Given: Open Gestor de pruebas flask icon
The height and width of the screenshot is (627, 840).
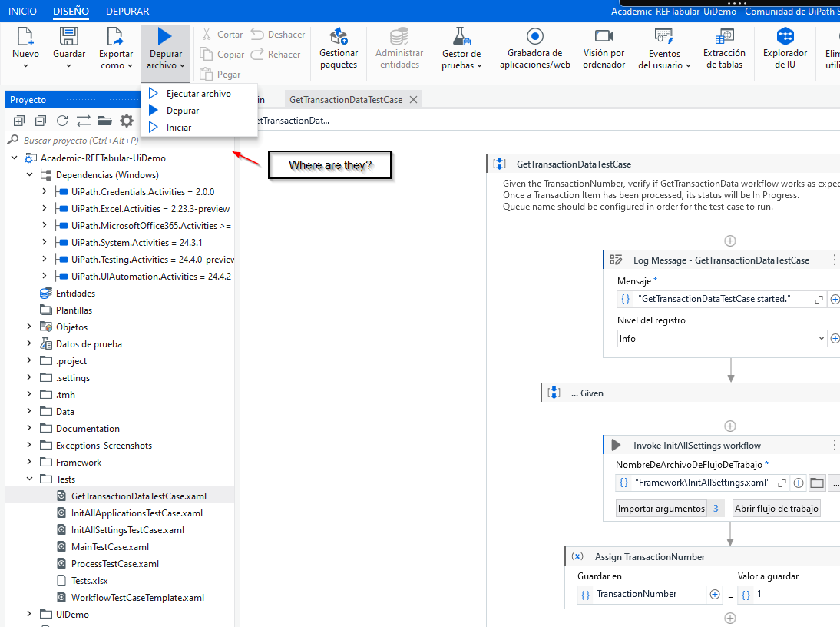Looking at the screenshot, I should click(x=461, y=36).
